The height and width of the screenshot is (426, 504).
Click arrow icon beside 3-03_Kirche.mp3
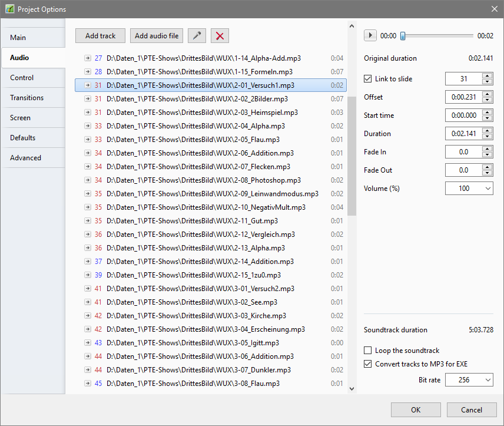click(x=88, y=316)
